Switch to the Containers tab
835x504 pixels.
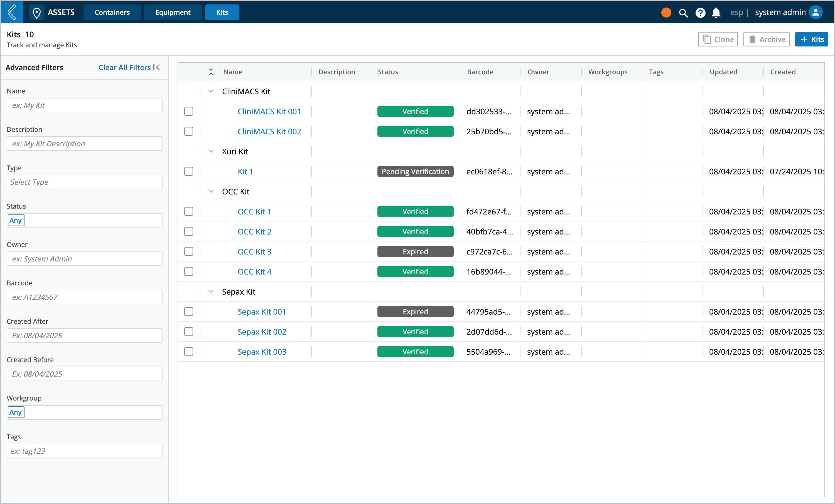click(112, 12)
